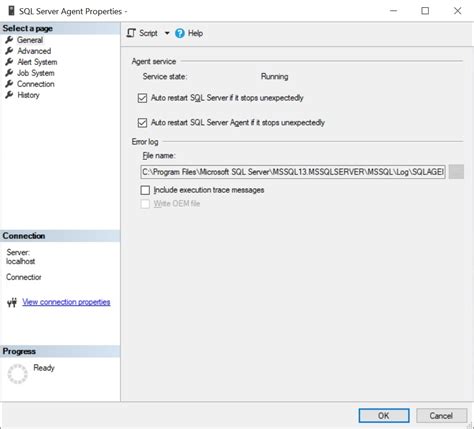The width and height of the screenshot is (474, 429).
Task: Click the Error log section label
Action: click(x=145, y=142)
